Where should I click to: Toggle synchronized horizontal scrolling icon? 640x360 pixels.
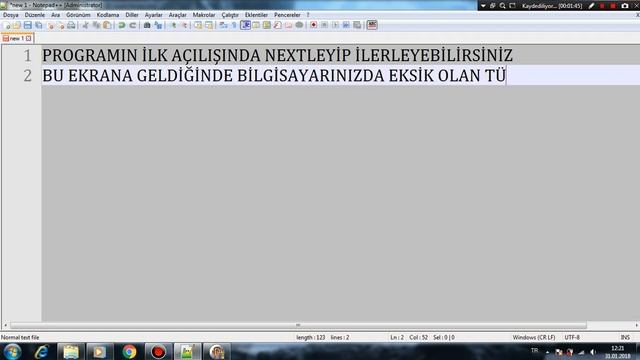(x=209, y=25)
